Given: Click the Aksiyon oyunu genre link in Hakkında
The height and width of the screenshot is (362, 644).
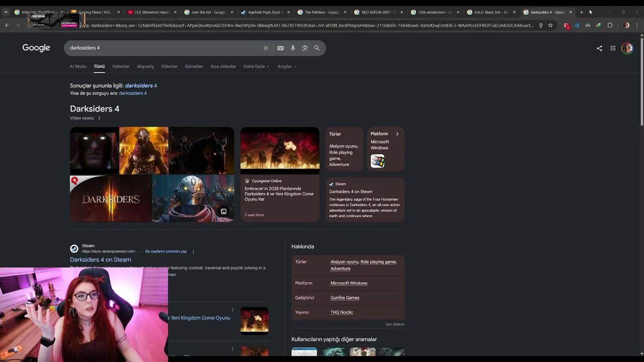Looking at the screenshot, I should pyautogui.click(x=344, y=262).
